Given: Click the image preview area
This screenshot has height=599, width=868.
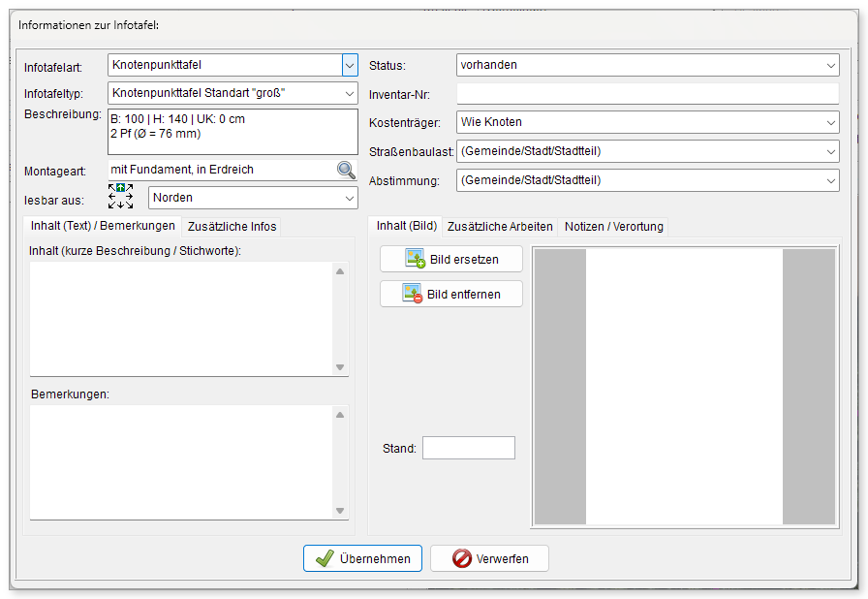Looking at the screenshot, I should coord(685,387).
